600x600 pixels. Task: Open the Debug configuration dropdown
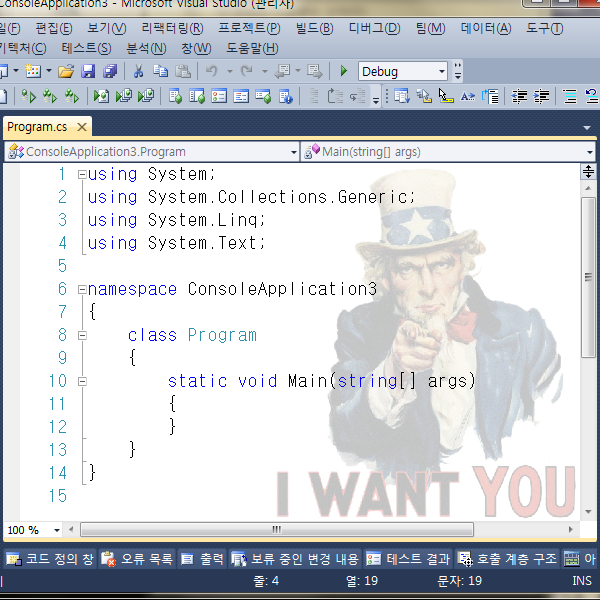click(441, 71)
